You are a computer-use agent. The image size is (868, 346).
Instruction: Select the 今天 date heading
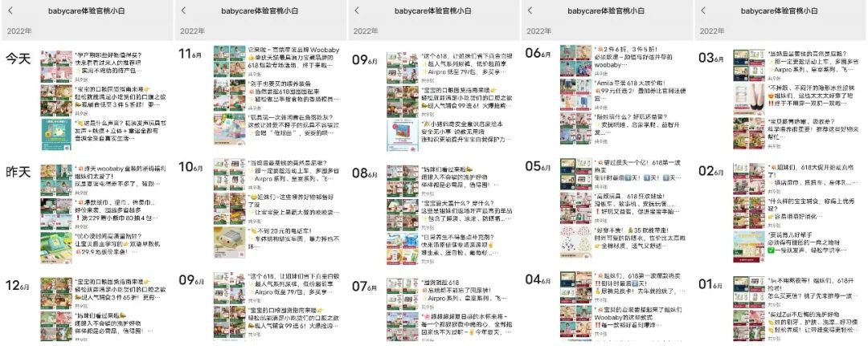(x=18, y=58)
